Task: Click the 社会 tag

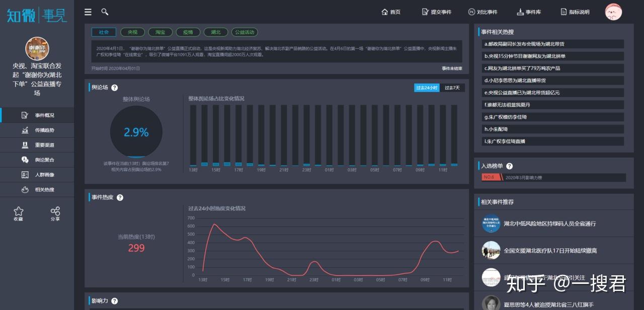Action: pos(104,32)
